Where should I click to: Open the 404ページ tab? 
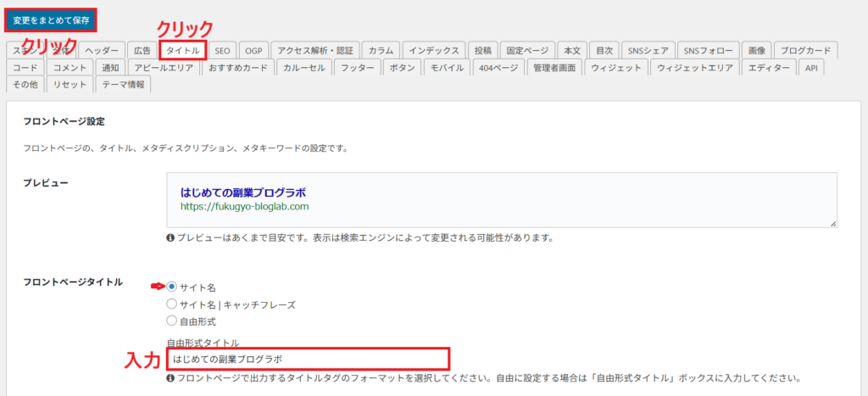498,68
